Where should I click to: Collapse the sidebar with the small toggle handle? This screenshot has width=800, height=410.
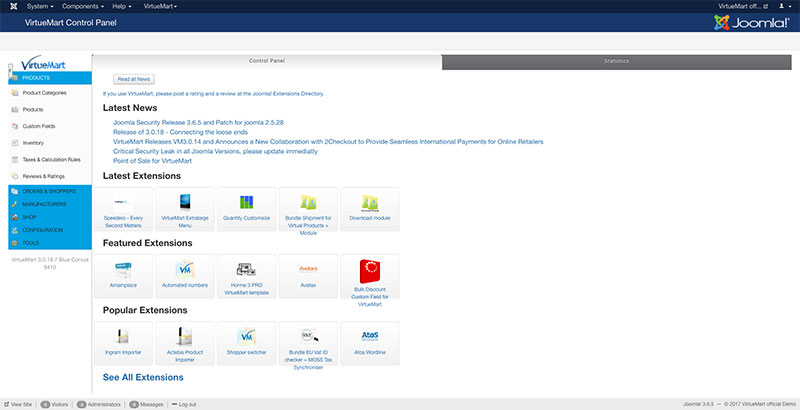[11, 72]
